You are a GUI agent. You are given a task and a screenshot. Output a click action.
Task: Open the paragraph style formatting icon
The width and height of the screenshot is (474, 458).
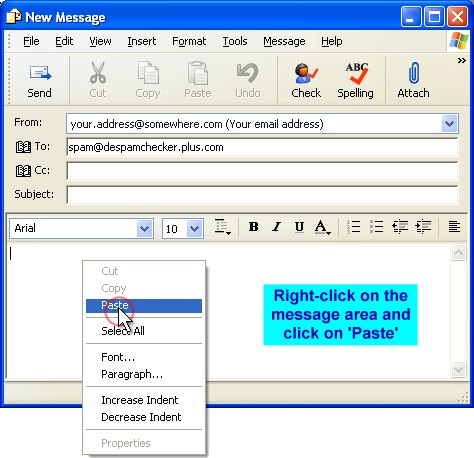[223, 227]
